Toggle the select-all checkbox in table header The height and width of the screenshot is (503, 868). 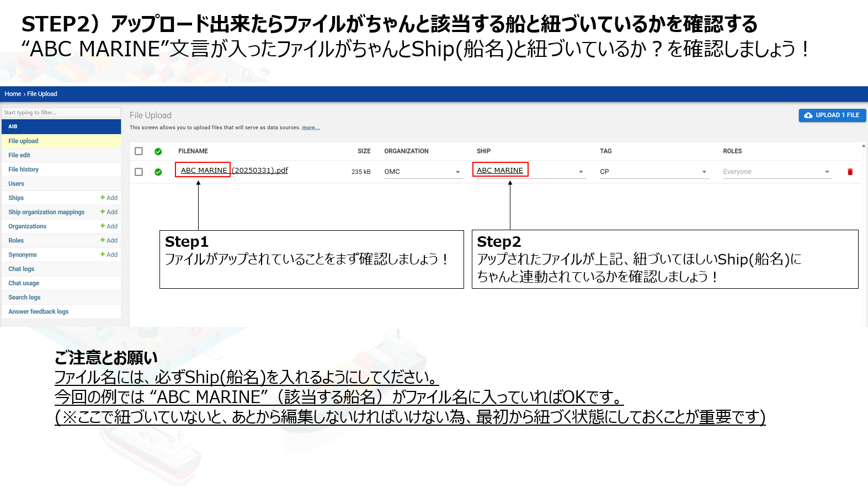(139, 151)
